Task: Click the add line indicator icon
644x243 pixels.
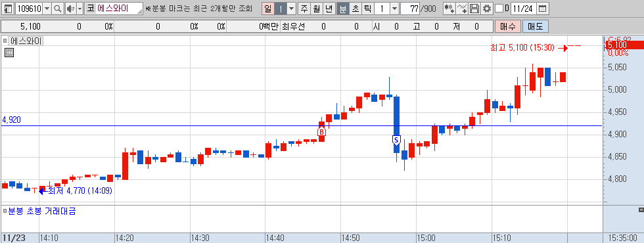Action: pyautogui.click(x=462, y=8)
